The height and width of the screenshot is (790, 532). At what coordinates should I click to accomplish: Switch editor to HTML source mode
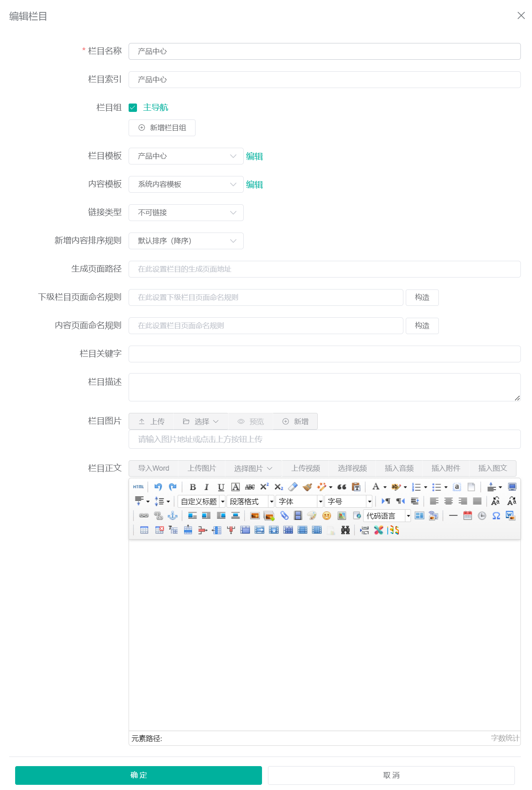coord(138,487)
